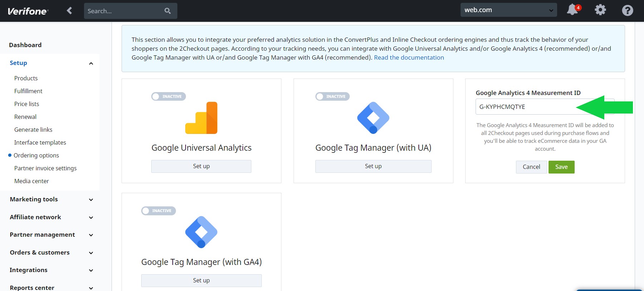Click Google Universal Analytics logo
644x291 pixels.
click(201, 118)
